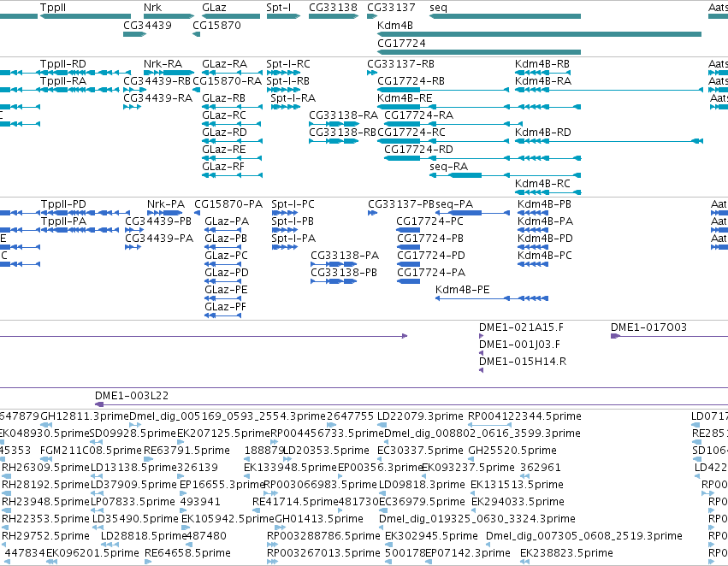The width and height of the screenshot is (728, 566).
Task: Select transcript CG17724-RD label
Action: (419, 150)
